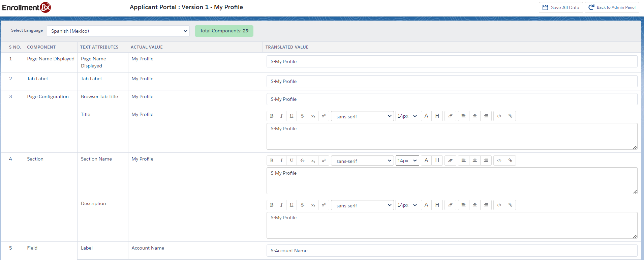Open highlight 'H' color picker in Section Name toolbar

point(437,161)
